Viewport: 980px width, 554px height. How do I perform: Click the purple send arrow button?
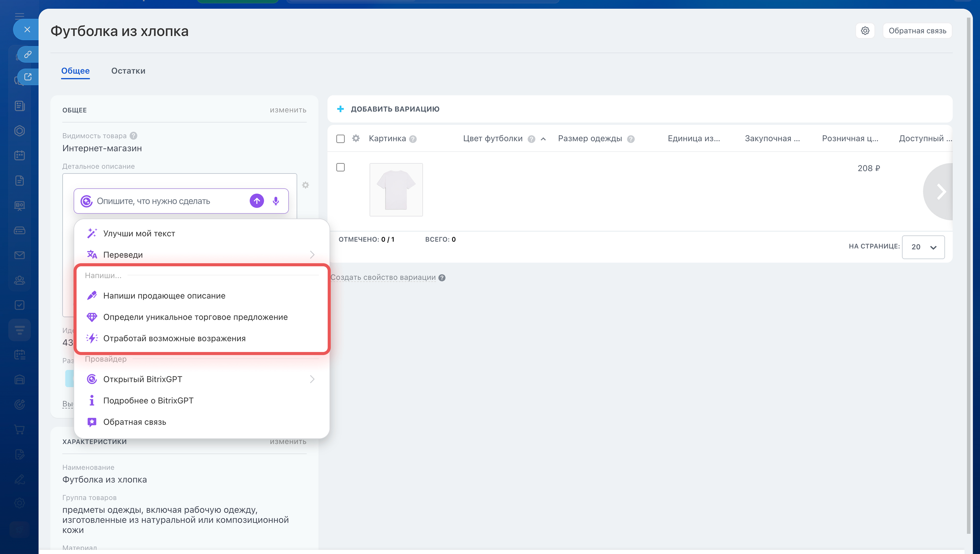coord(257,201)
